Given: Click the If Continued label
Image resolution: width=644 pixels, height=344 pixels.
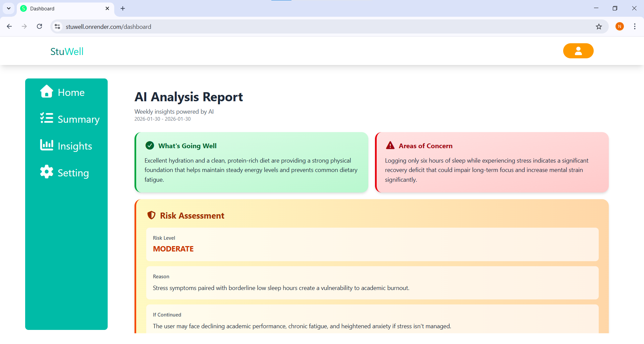Looking at the screenshot, I should click(x=167, y=315).
